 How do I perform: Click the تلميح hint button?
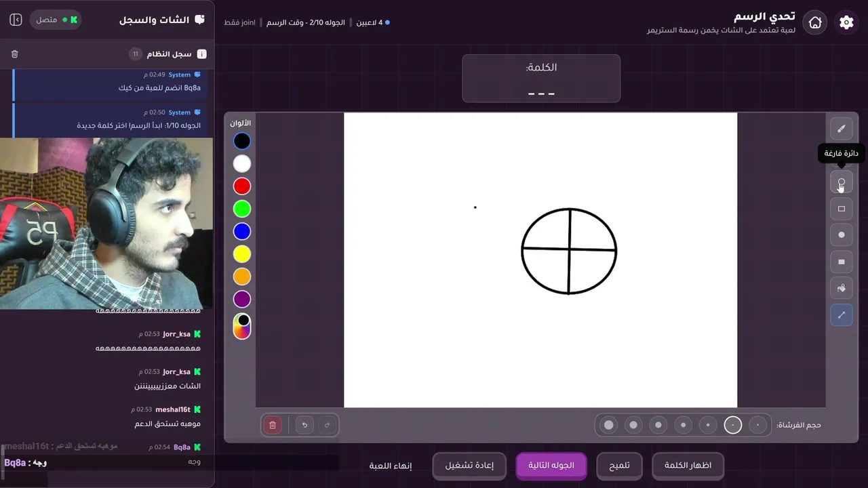618,466
